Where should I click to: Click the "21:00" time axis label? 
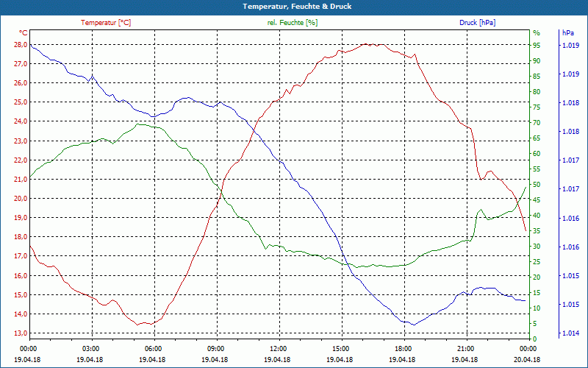point(465,348)
